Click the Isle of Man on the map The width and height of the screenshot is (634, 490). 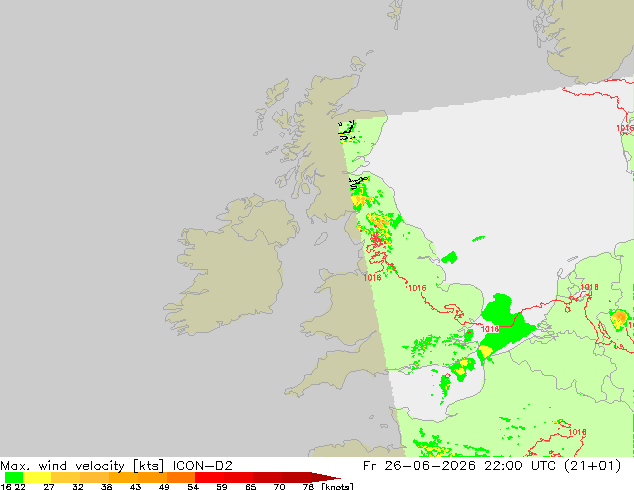pos(321,239)
